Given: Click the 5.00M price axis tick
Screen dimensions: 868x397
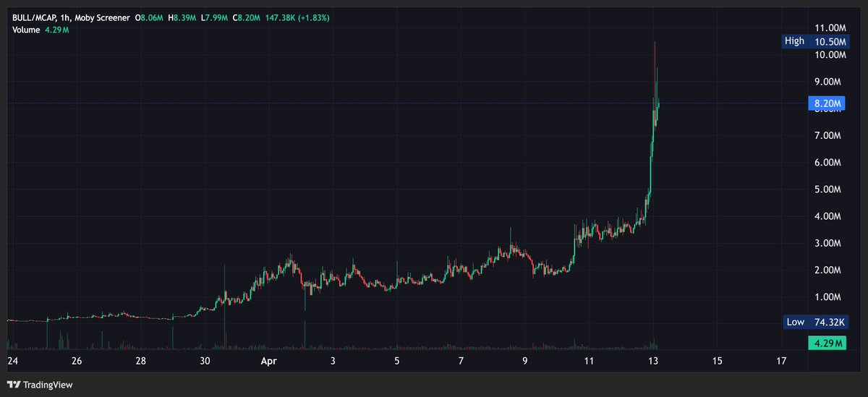Looking at the screenshot, I should (x=828, y=189).
